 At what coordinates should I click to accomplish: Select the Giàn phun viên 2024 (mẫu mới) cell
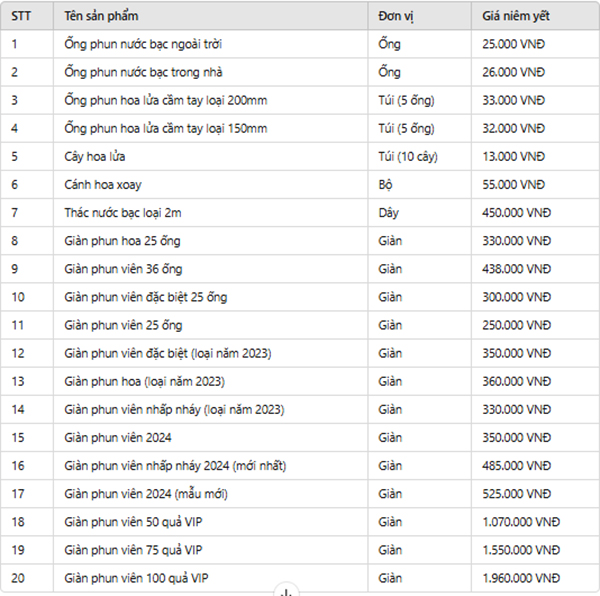click(x=147, y=494)
